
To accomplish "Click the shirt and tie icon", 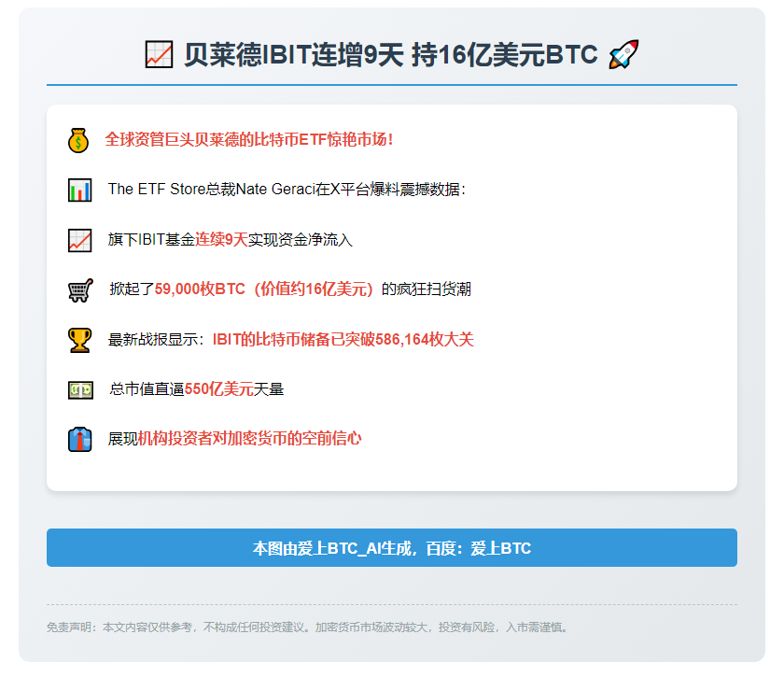I will (x=80, y=439).
